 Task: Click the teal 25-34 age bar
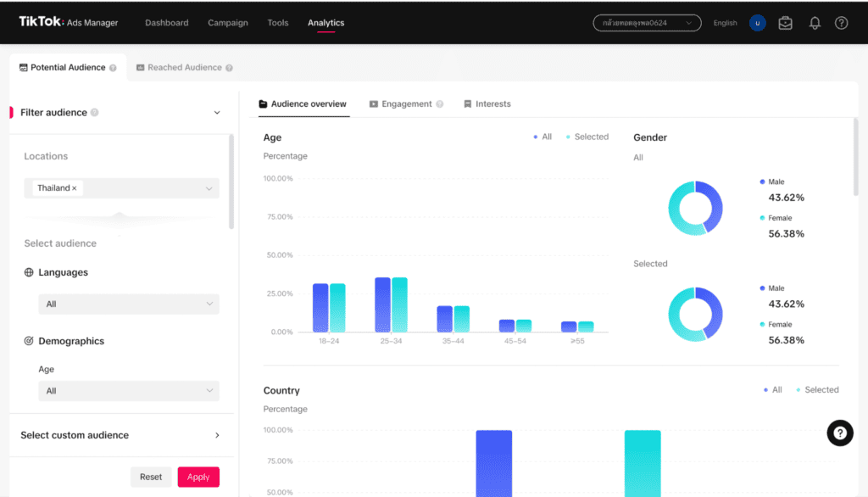coord(400,304)
